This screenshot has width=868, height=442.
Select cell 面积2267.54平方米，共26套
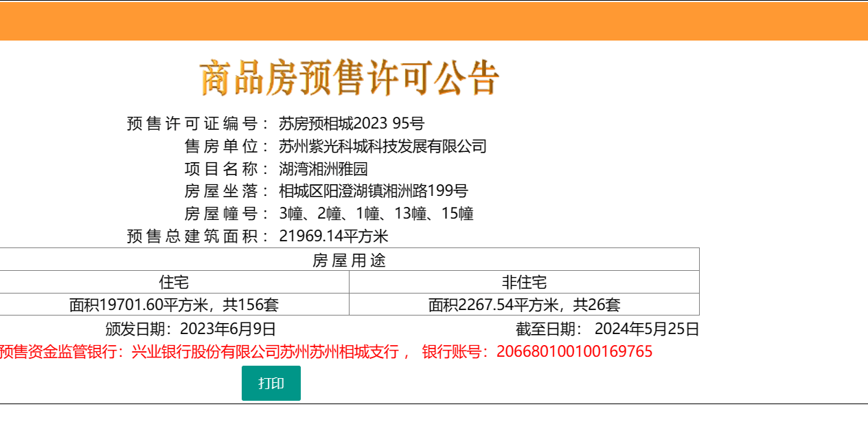coord(524,305)
